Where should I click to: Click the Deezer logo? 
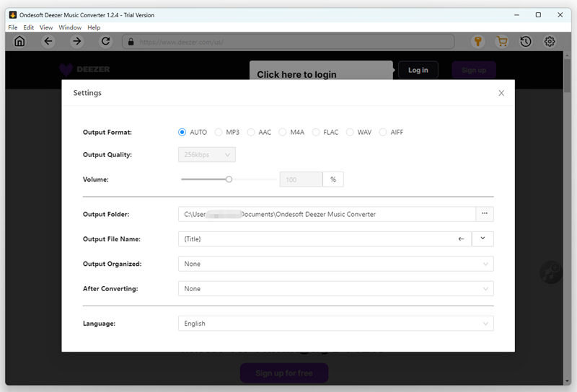click(x=84, y=69)
